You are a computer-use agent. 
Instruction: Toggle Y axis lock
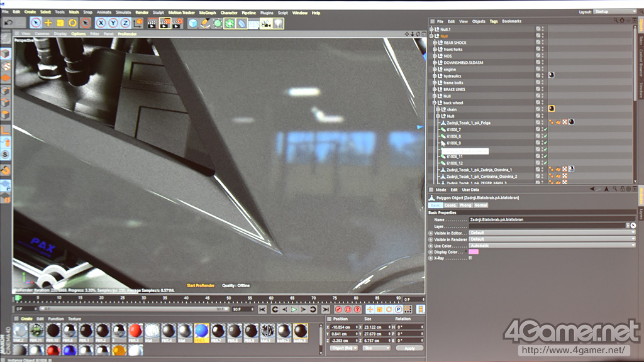click(113, 23)
